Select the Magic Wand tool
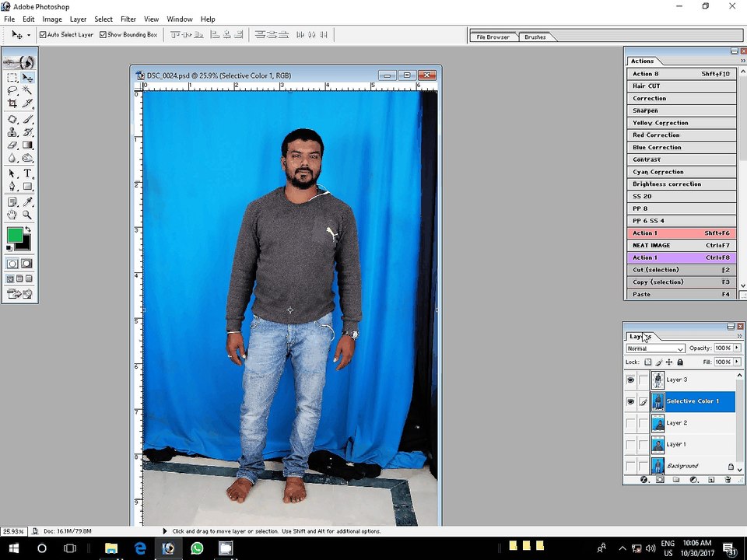747x560 pixels. pyautogui.click(x=27, y=90)
